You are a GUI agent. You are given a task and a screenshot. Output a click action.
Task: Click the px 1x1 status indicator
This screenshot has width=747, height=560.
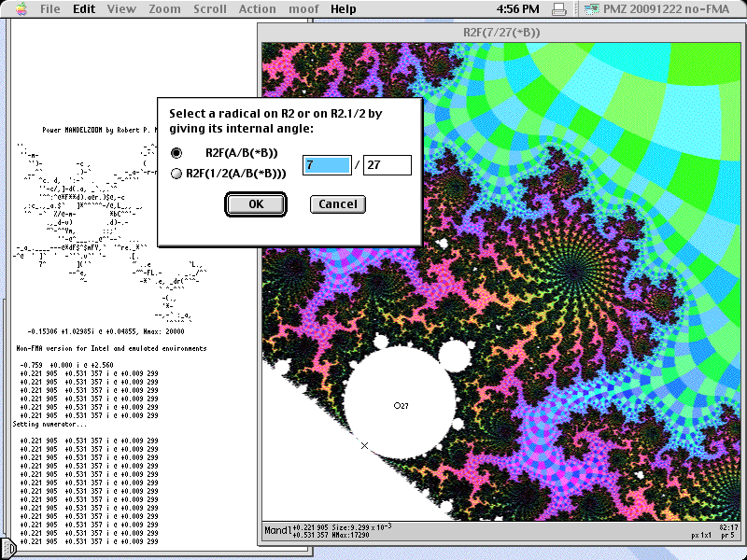701,535
